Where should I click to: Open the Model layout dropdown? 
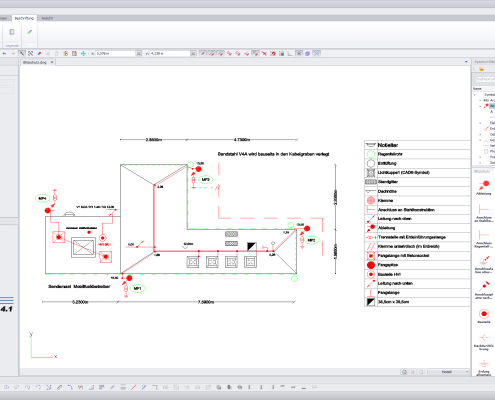[448, 372]
